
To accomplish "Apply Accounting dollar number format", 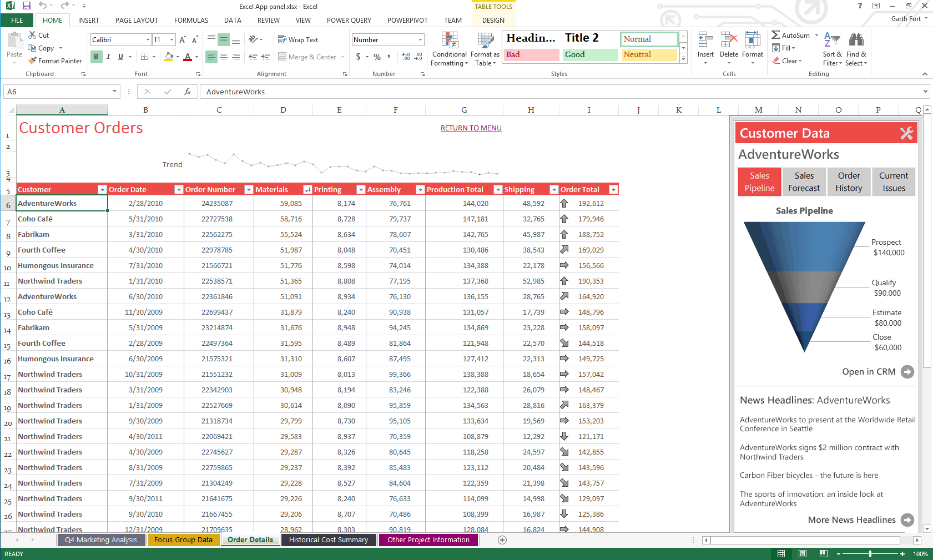I will pyautogui.click(x=358, y=57).
